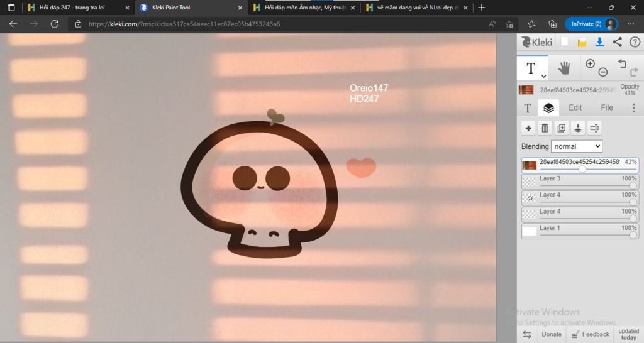Open the tab actions menu
Screen dimensions: 644x343
(x=11, y=8)
